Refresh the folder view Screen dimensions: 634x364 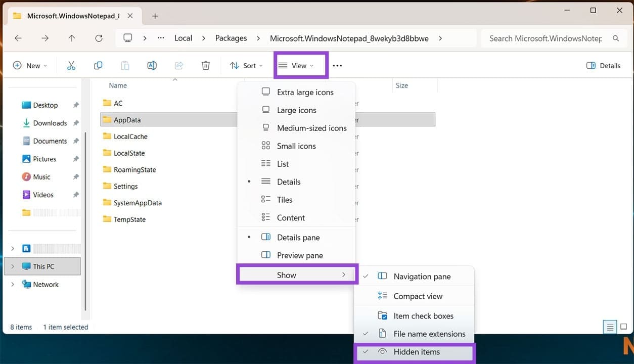point(99,38)
